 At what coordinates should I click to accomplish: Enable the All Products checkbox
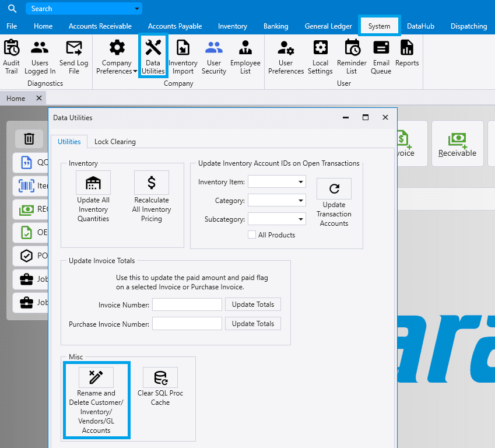pyautogui.click(x=252, y=235)
